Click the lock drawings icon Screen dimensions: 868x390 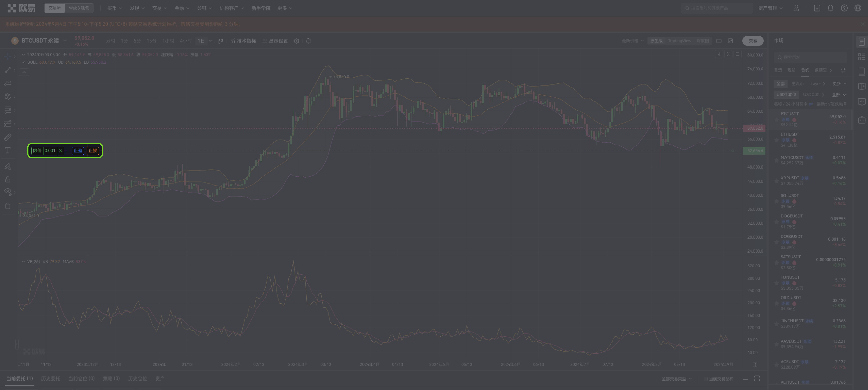click(8, 179)
